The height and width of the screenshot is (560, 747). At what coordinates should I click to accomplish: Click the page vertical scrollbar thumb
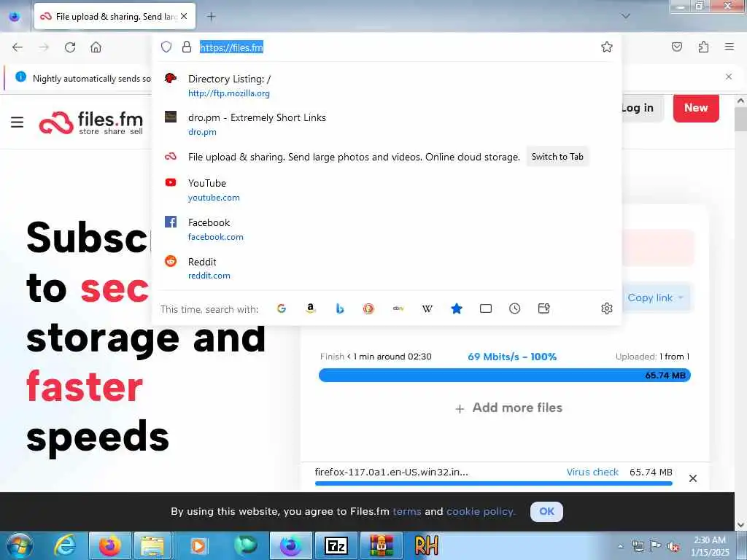(x=740, y=119)
